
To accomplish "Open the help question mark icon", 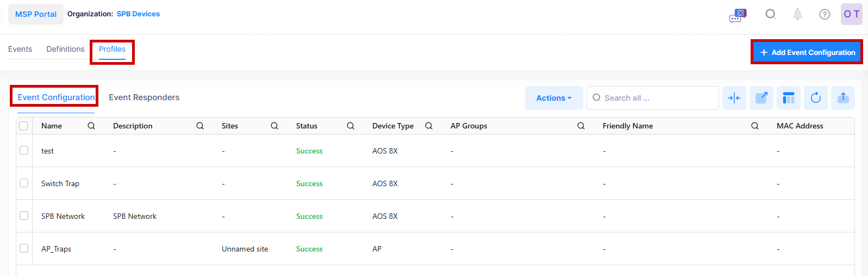I will point(825,15).
